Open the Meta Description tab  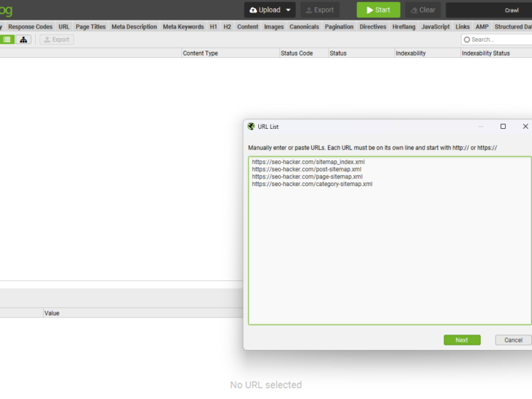point(134,26)
